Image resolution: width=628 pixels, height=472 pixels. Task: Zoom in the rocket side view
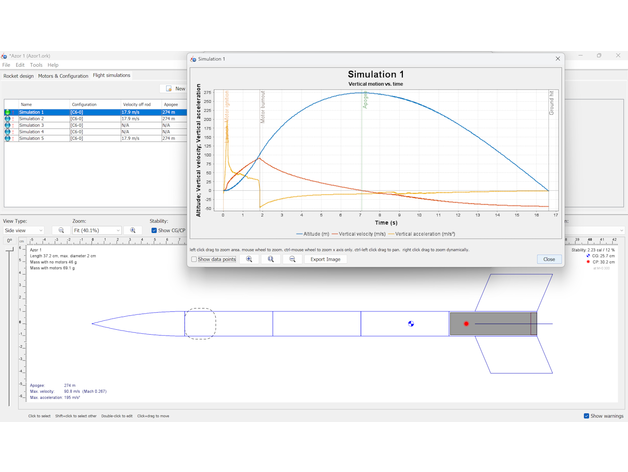[133, 230]
